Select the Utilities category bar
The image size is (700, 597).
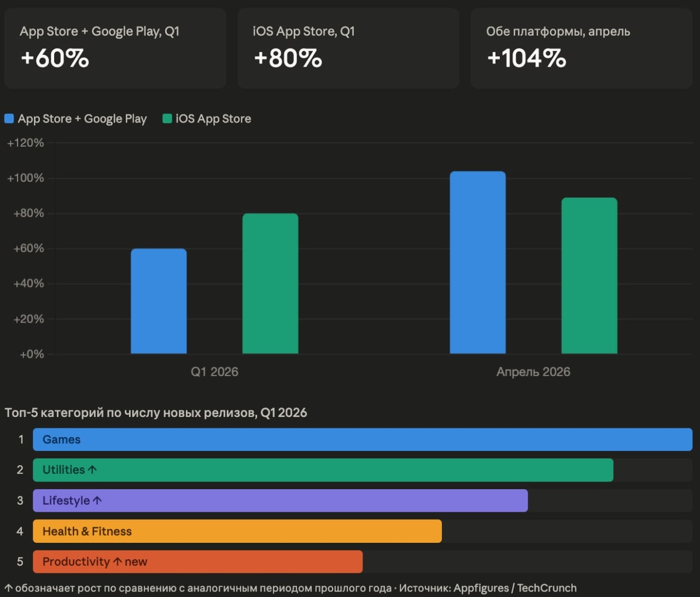[x=323, y=470]
